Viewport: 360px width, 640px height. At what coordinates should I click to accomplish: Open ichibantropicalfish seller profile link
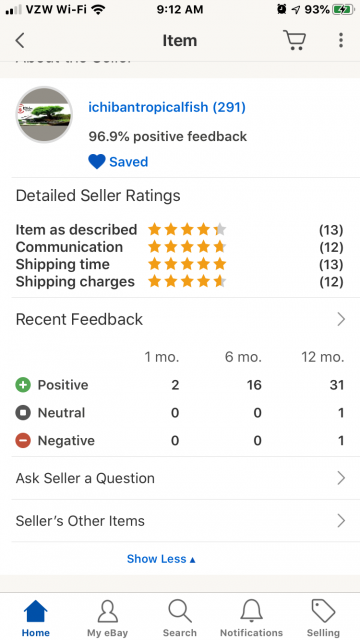pyautogui.click(x=167, y=107)
